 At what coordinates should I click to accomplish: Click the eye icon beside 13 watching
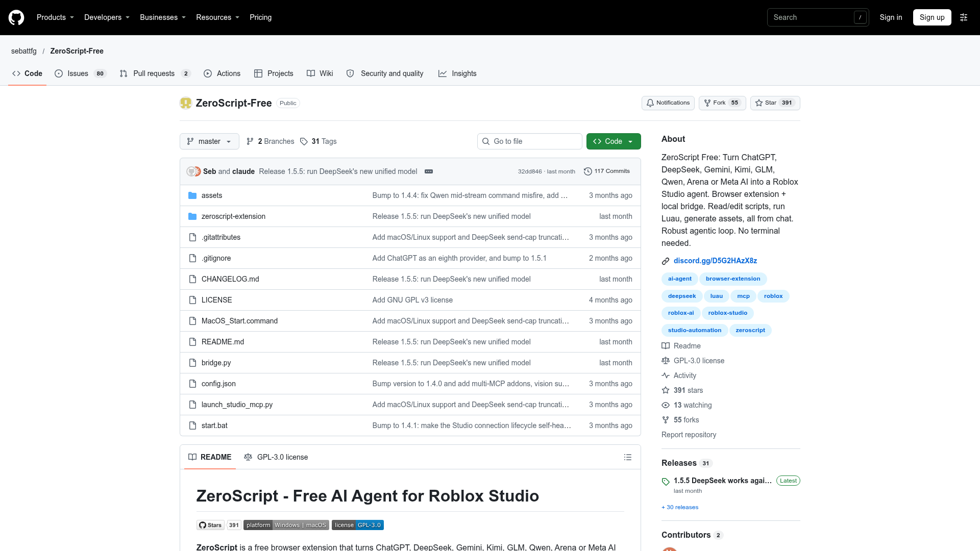[x=666, y=405]
